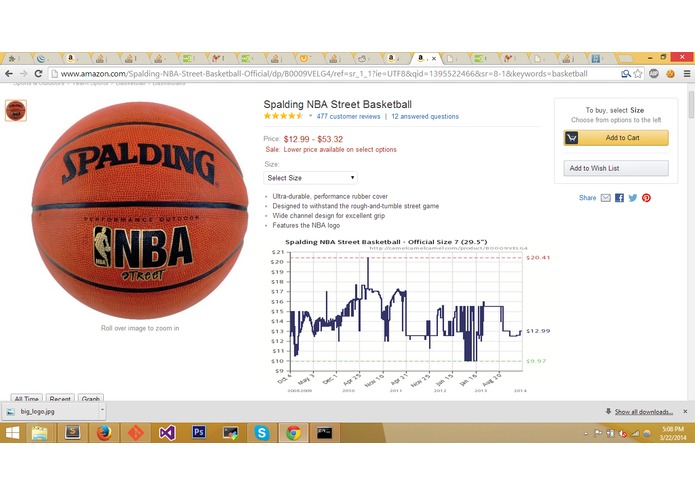Open the Windows Start button
The image size is (695, 494).
click(x=12, y=433)
